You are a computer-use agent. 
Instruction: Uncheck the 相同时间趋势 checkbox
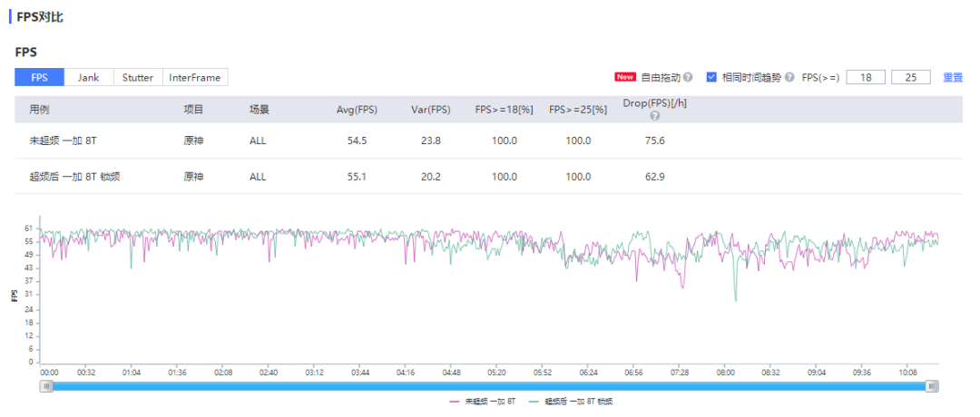coord(712,78)
